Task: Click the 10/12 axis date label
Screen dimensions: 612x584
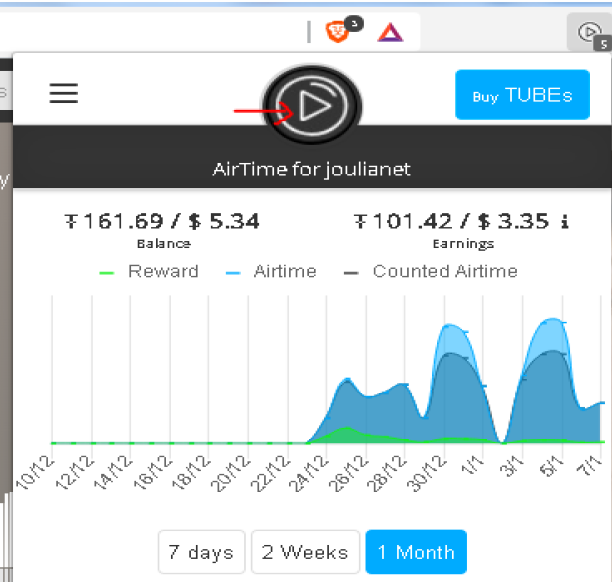Action: coord(35,473)
